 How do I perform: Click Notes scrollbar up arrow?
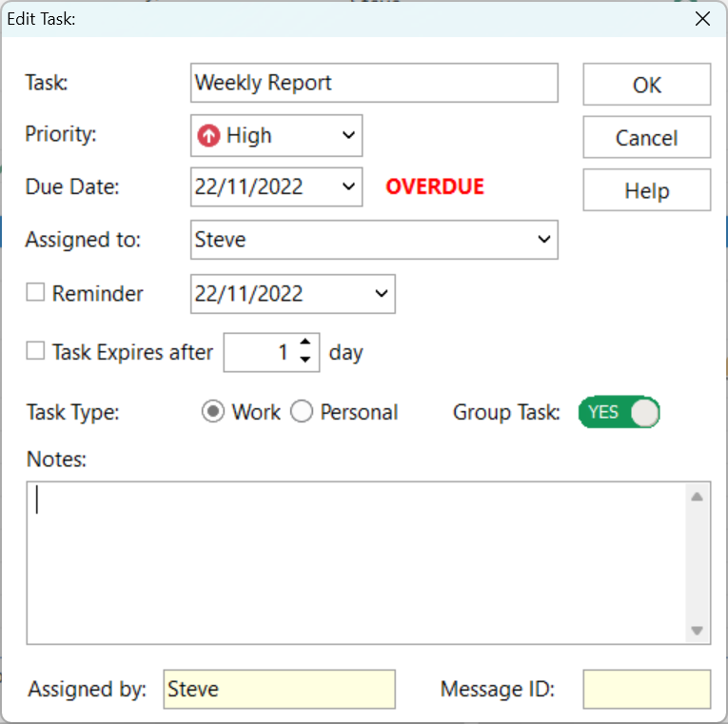[x=697, y=497]
